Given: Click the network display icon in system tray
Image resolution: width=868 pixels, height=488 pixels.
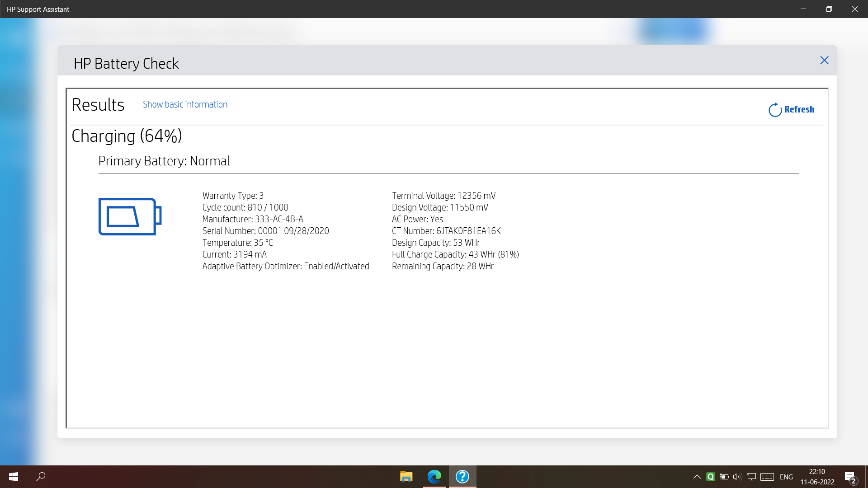Looking at the screenshot, I should point(751,476).
